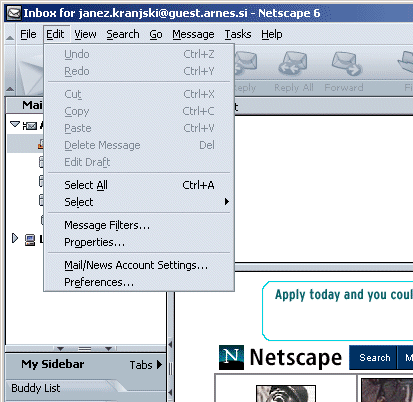Choose Select All from Edit menu

tap(139, 185)
